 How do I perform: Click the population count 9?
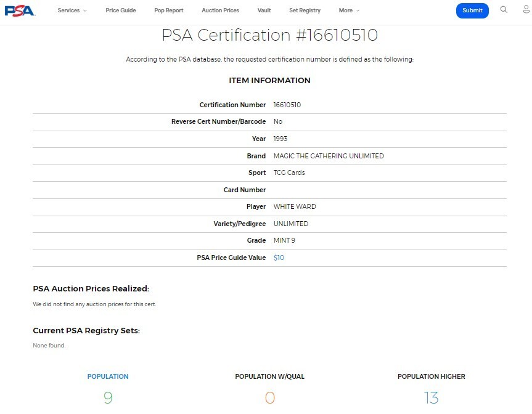[x=108, y=398]
